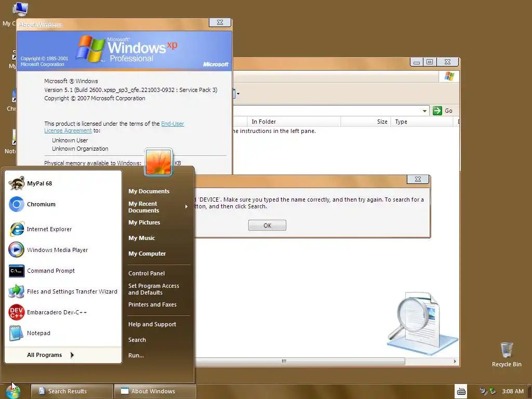
Task: Open the toolbar dropdown arrow beside About Windows
Action: (x=238, y=94)
